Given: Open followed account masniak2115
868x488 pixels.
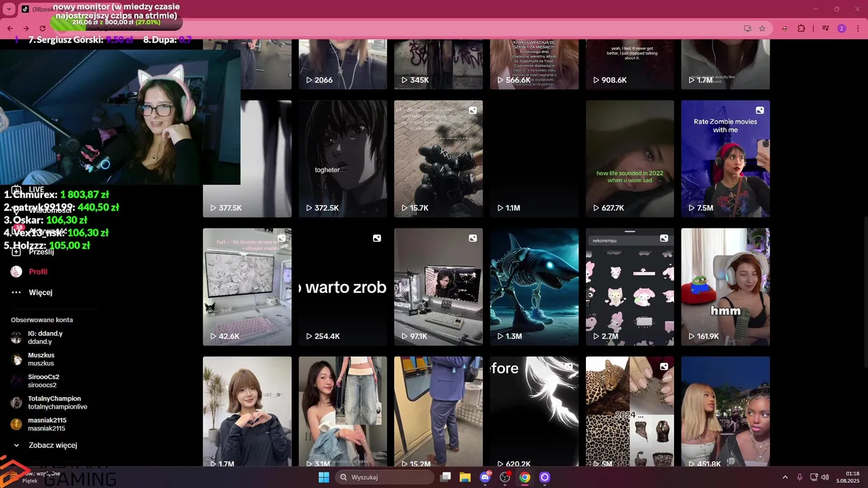Looking at the screenshot, I should coord(39,424).
